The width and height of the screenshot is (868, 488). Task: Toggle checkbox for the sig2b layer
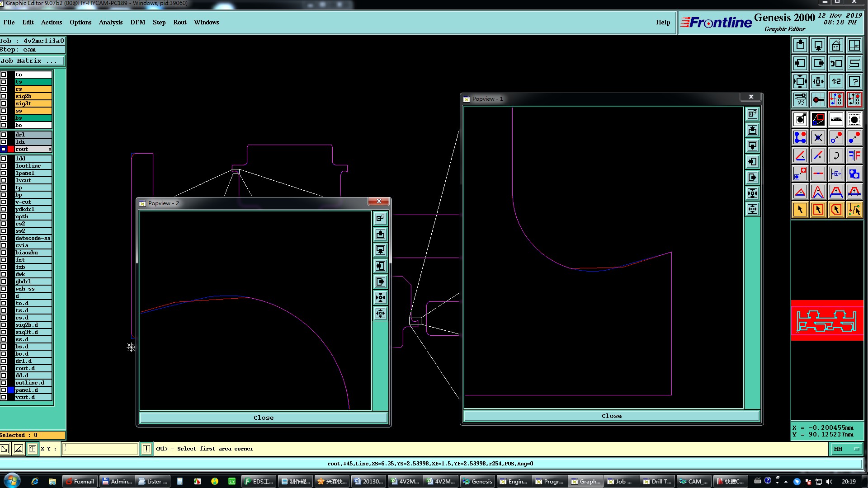(4, 96)
